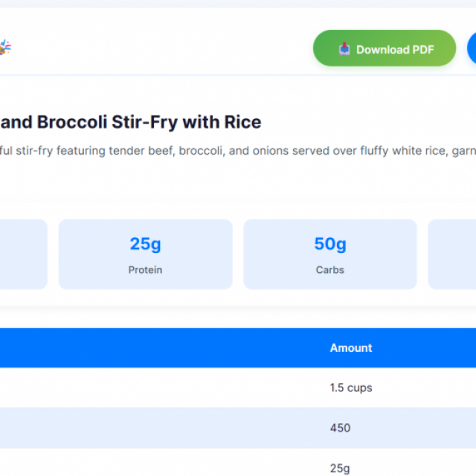Viewport: 476px width, 476px height.
Task: Click the stir-fry description paragraph
Action: (238, 150)
